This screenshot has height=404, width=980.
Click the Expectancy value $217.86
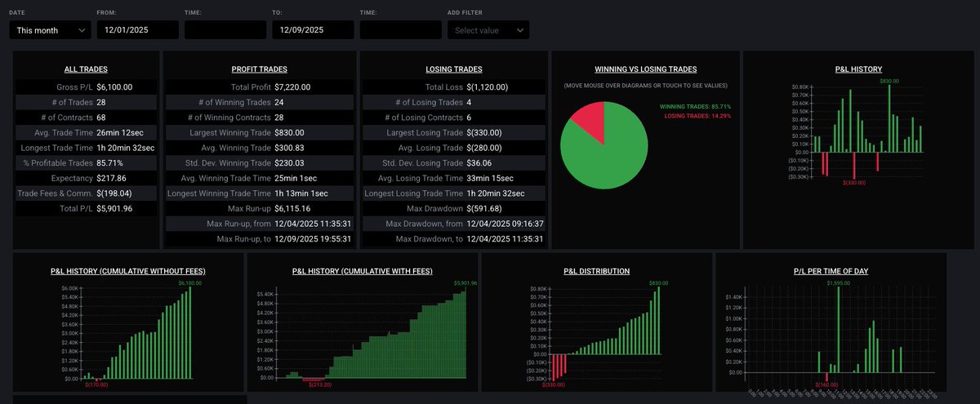[x=112, y=178]
